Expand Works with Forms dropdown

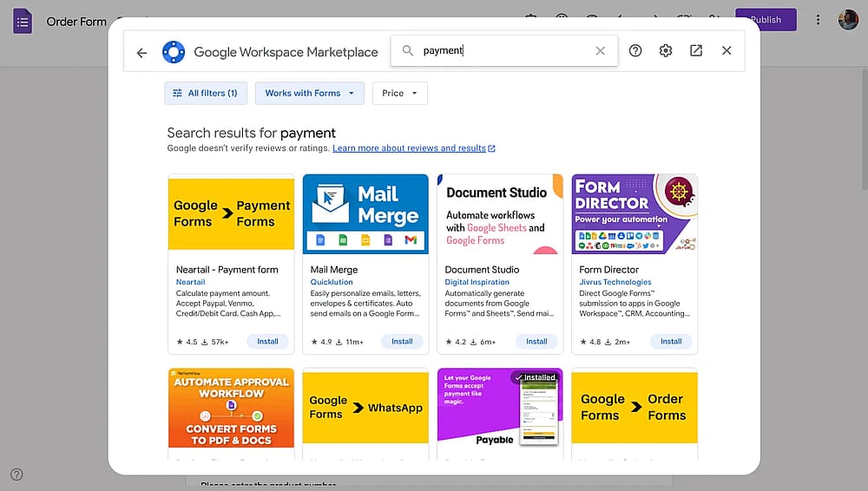[310, 93]
